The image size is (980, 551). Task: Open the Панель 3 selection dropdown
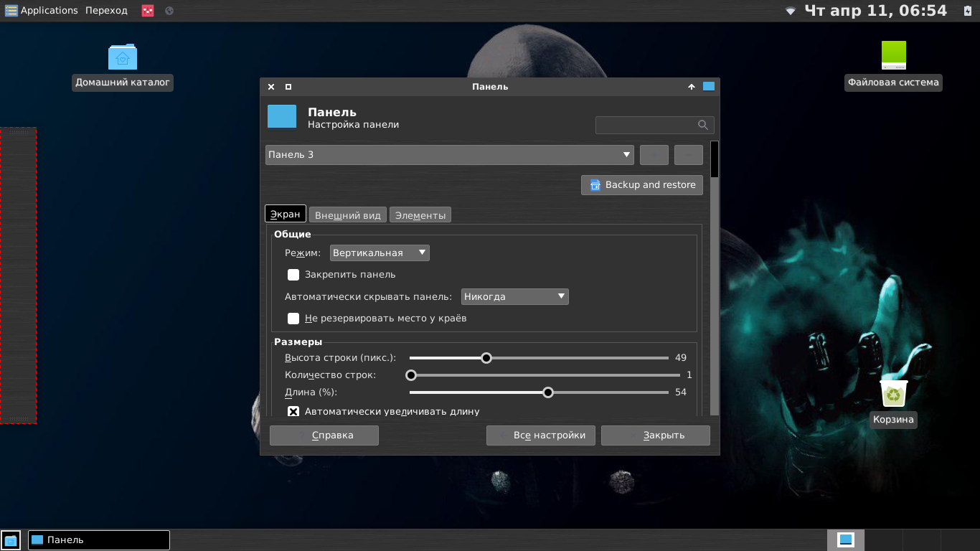click(449, 155)
